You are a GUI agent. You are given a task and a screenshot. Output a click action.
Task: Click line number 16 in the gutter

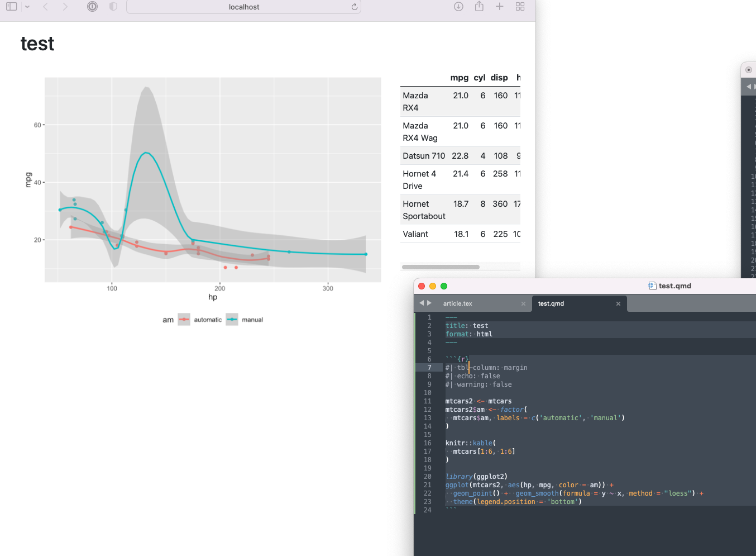click(428, 443)
